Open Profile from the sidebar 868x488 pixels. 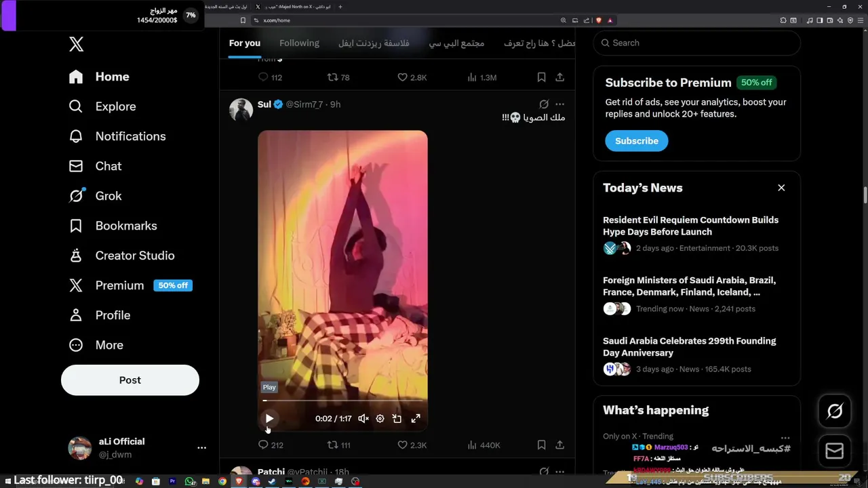click(99, 315)
